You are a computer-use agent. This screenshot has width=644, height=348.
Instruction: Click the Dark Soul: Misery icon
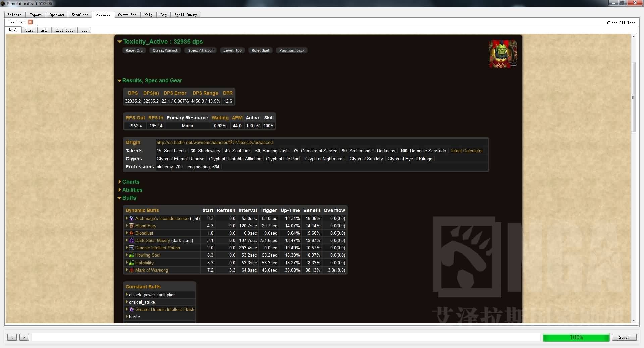(132, 240)
